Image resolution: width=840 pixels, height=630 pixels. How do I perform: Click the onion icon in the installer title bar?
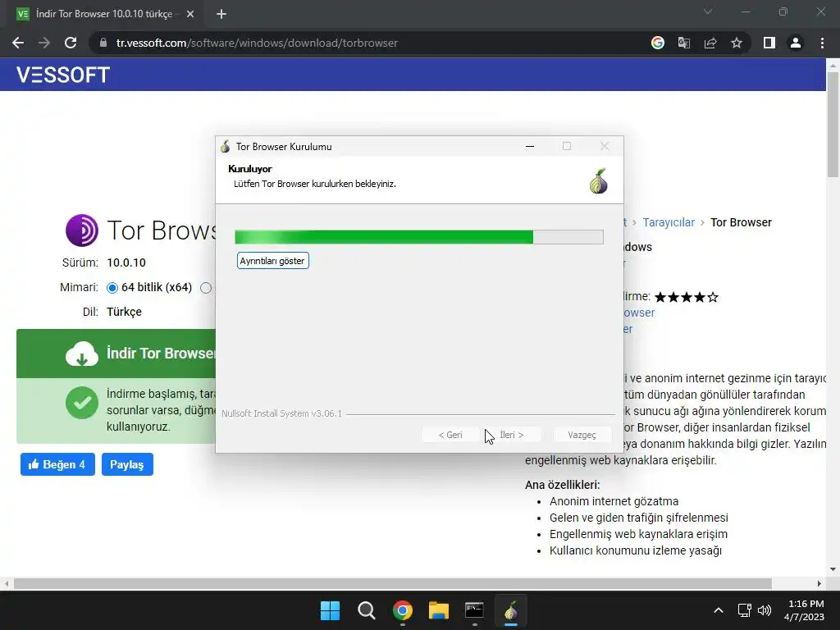(x=226, y=147)
